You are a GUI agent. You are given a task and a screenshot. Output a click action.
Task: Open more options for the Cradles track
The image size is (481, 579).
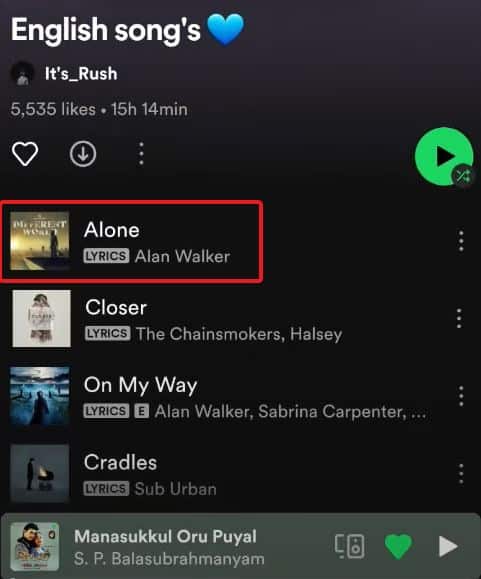pyautogui.click(x=461, y=474)
